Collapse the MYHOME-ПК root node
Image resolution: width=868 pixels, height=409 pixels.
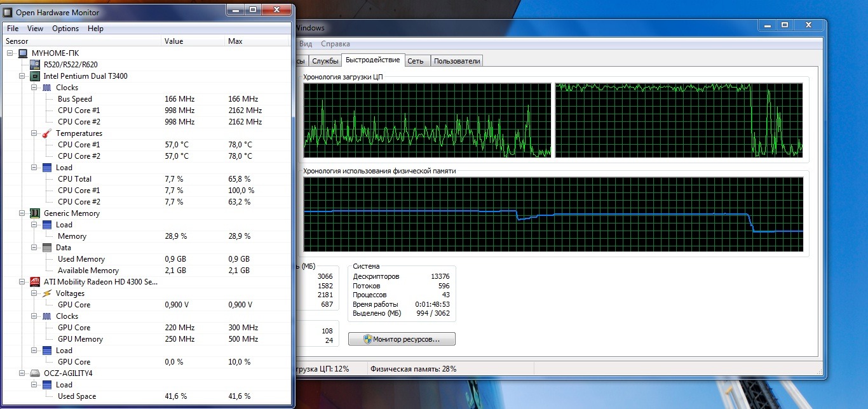click(10, 53)
